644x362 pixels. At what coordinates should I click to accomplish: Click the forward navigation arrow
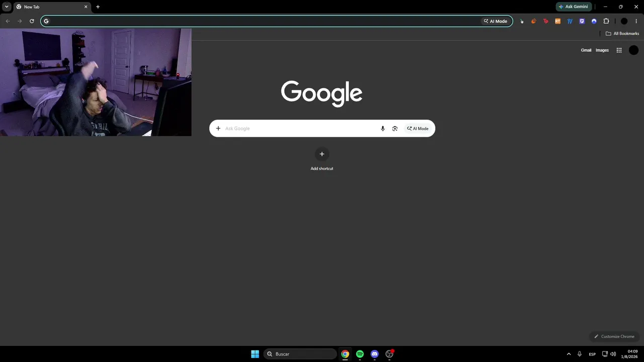[20, 21]
